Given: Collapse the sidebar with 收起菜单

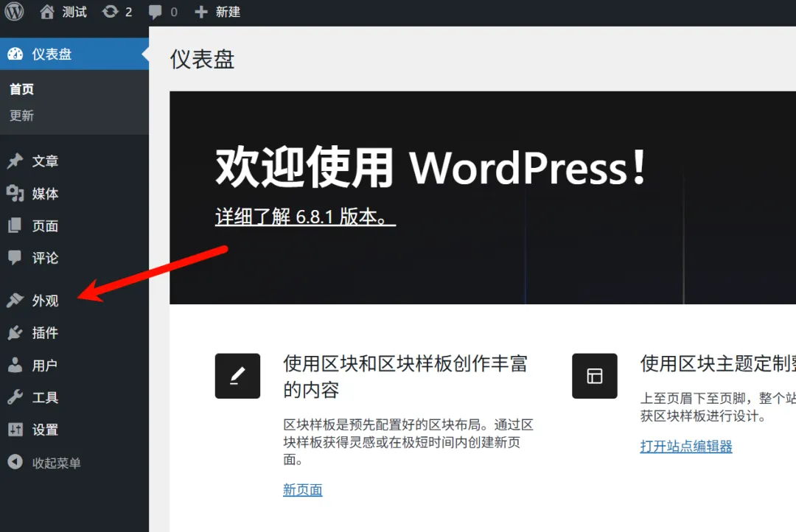Looking at the screenshot, I should 74,463.
